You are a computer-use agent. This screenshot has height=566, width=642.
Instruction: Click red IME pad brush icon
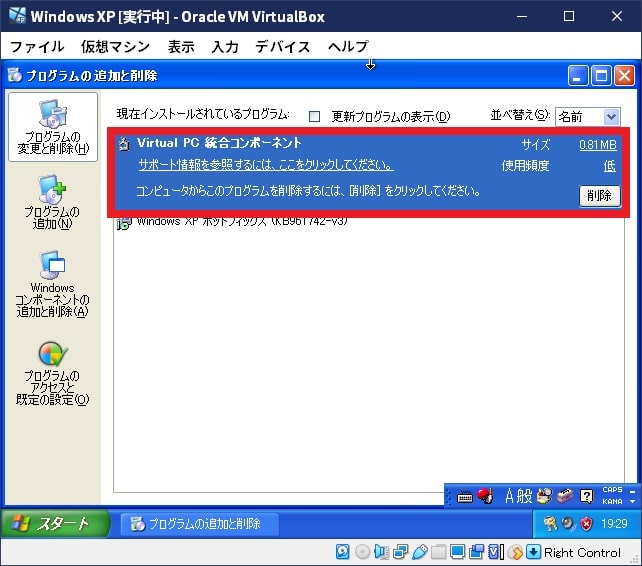pyautogui.click(x=485, y=496)
